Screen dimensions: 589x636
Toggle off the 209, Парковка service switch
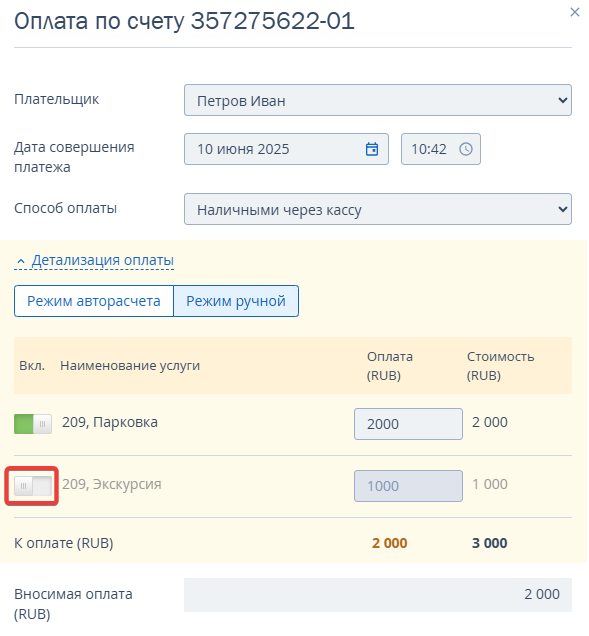click(33, 424)
